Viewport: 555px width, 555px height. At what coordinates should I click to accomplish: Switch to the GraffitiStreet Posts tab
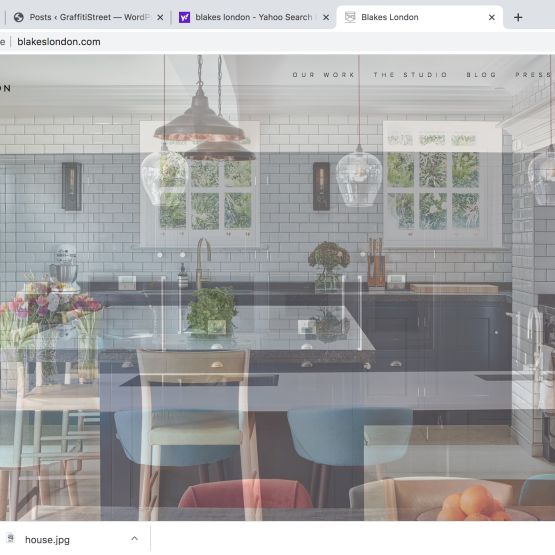pyautogui.click(x=85, y=17)
